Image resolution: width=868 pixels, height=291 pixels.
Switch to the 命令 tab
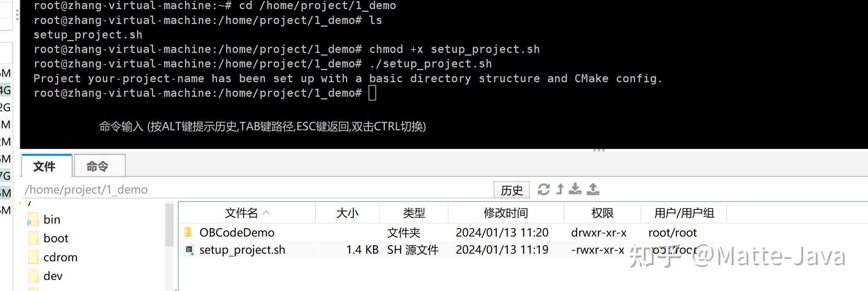(x=99, y=166)
